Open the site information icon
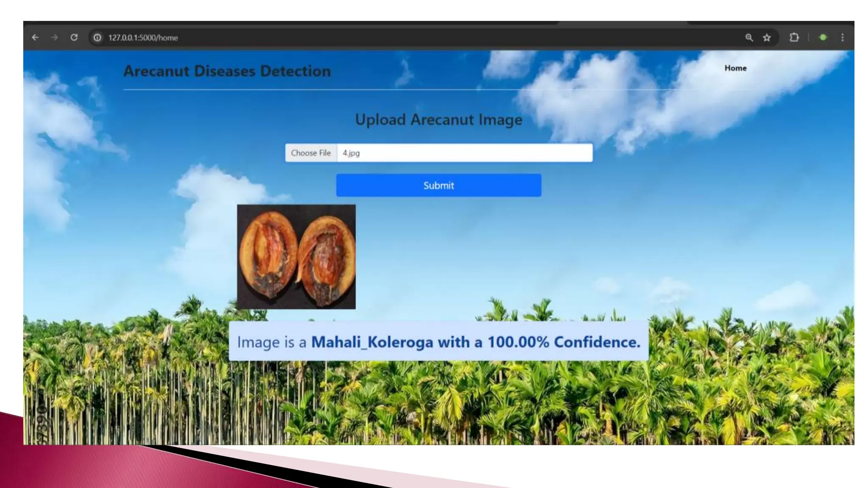 pyautogui.click(x=97, y=38)
